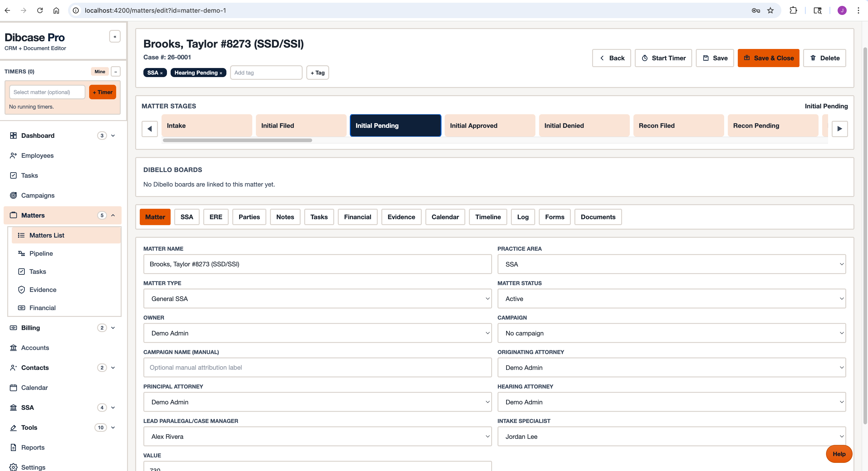Minimize the Timers panel

pos(115,71)
